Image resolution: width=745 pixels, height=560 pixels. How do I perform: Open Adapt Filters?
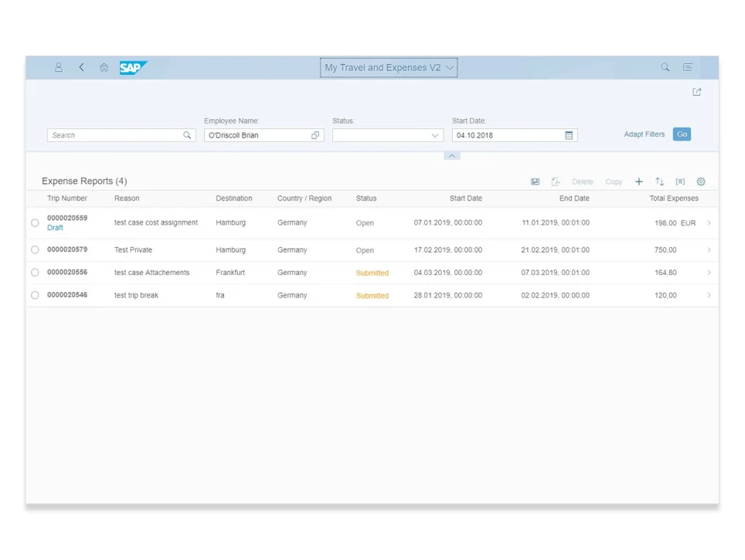pos(645,134)
